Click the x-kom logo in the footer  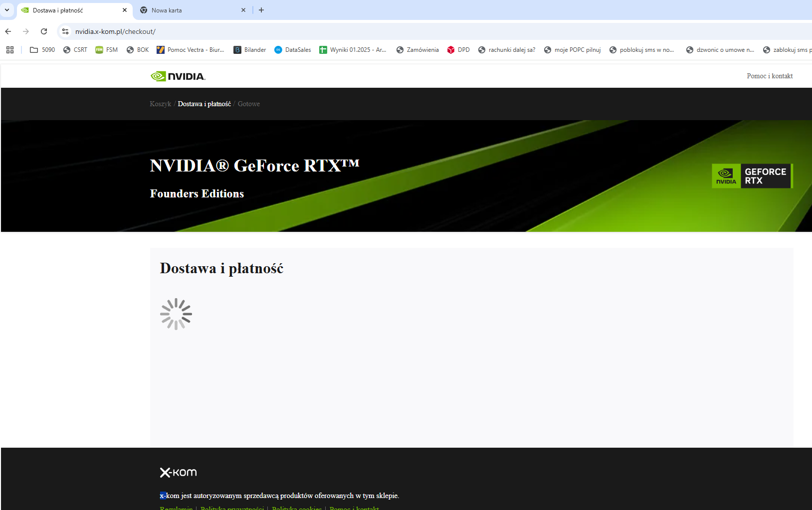pyautogui.click(x=178, y=473)
